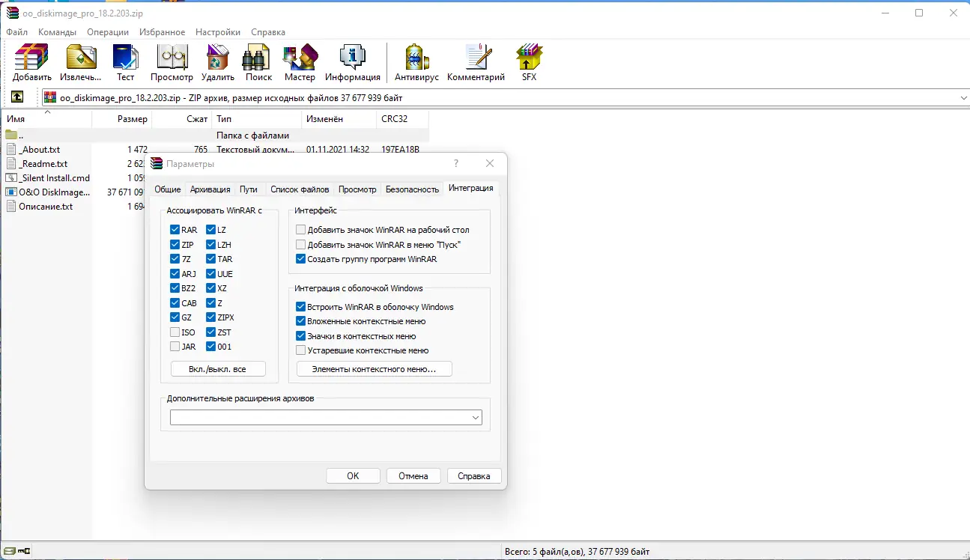Click the Описание.txt file icon
The height and width of the screenshot is (560, 970).
(11, 207)
